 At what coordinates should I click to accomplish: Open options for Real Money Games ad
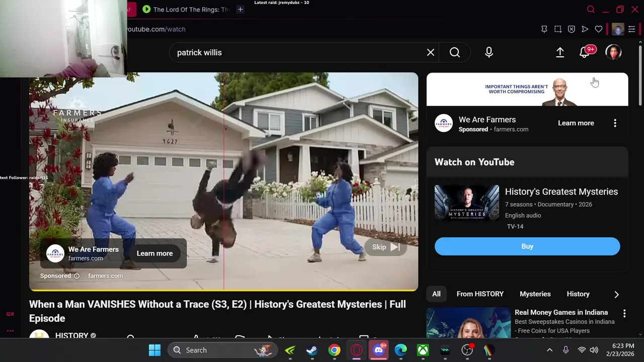pyautogui.click(x=624, y=313)
